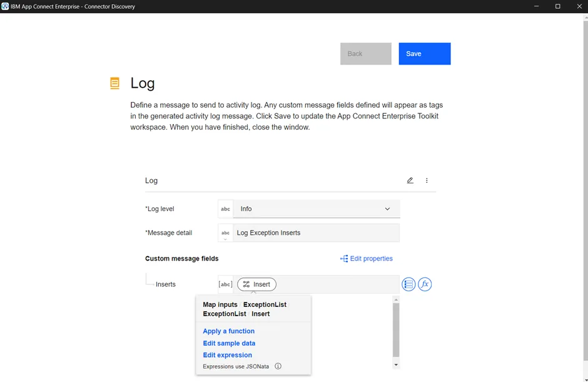The width and height of the screenshot is (588, 382).
Task: Click the greyed Back button
Action: [x=366, y=54]
